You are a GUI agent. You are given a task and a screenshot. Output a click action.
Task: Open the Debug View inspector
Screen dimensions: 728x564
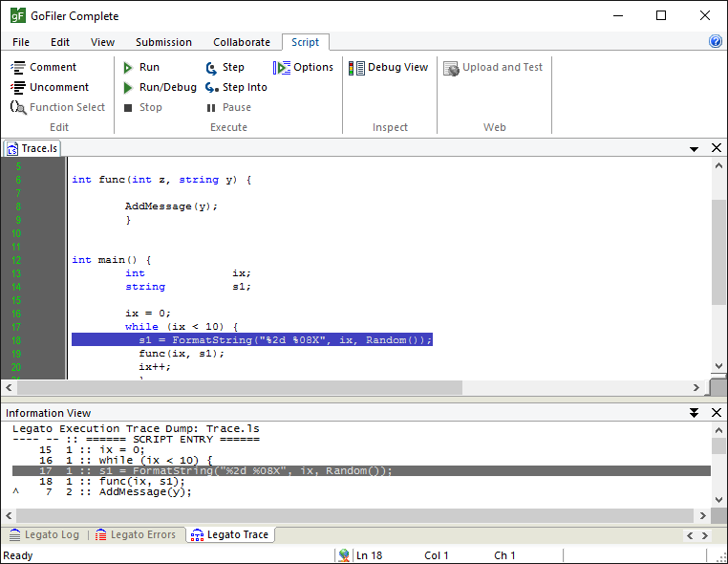tap(388, 67)
